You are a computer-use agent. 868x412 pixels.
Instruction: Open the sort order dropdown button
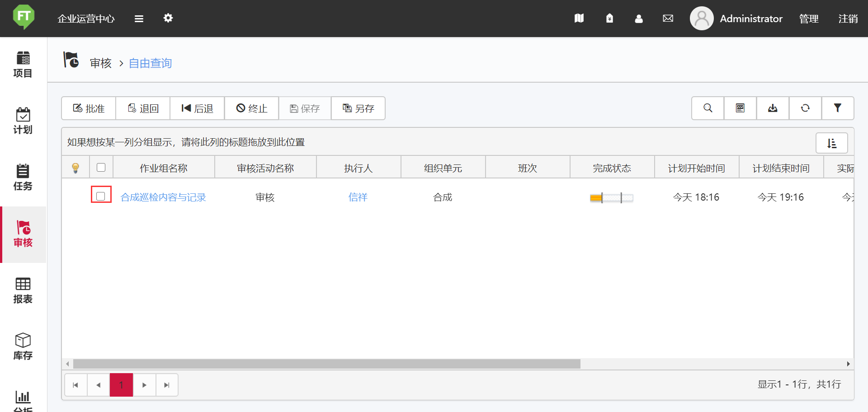coord(831,143)
